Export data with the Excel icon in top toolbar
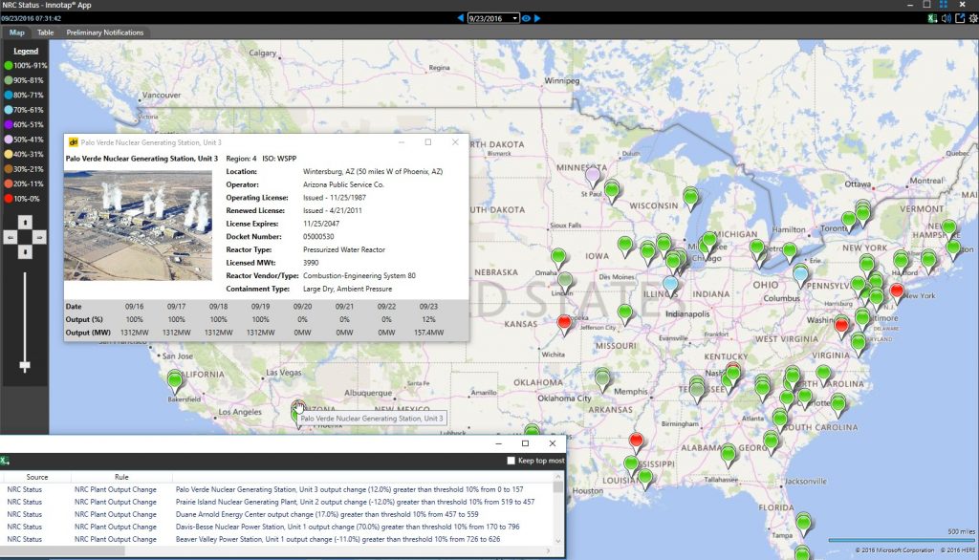Screen dimensions: 979x560 (x=932, y=18)
